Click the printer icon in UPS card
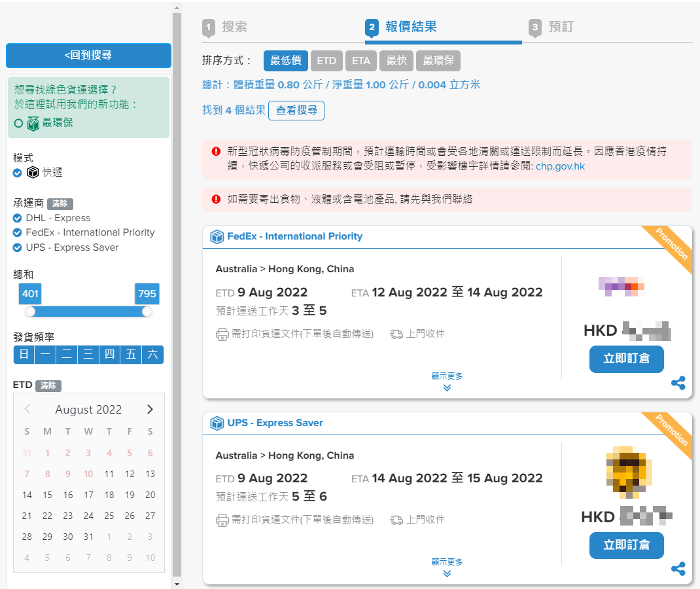 click(x=222, y=520)
